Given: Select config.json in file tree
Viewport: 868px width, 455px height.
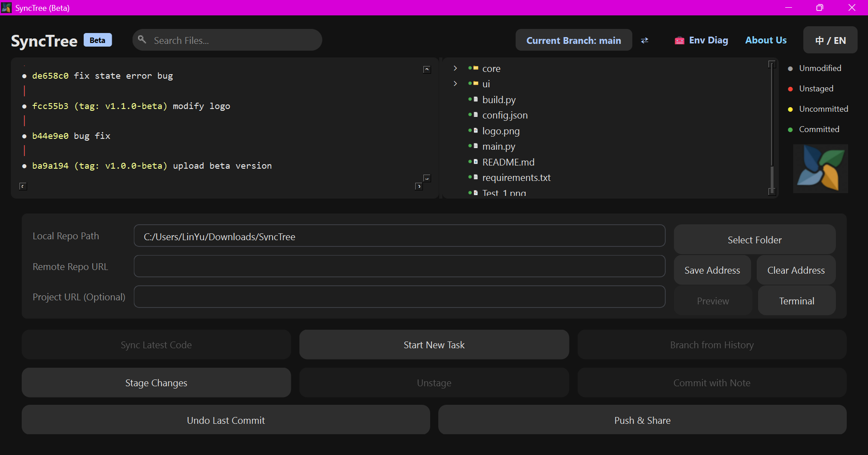Looking at the screenshot, I should [x=505, y=115].
